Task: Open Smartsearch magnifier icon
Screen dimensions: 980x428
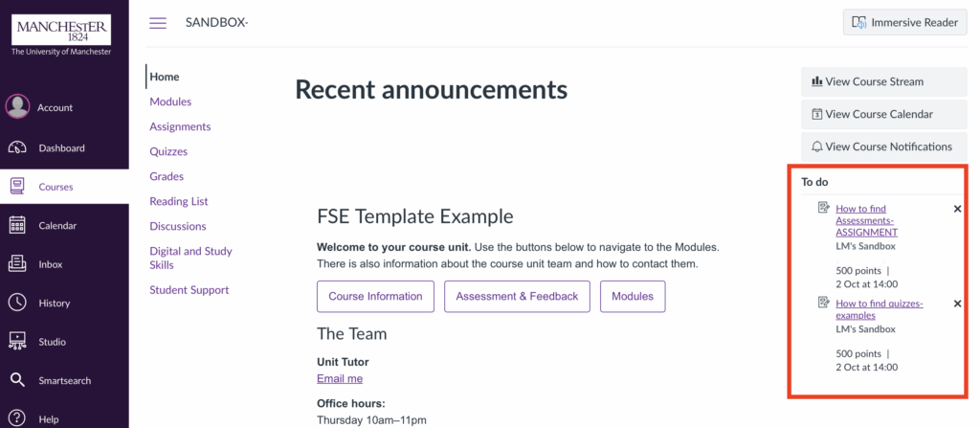Action: pyautogui.click(x=17, y=380)
